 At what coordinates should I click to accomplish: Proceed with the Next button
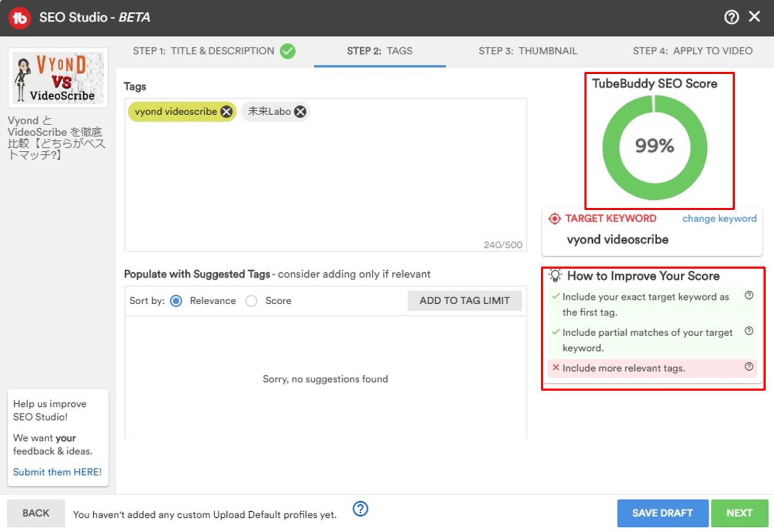(x=739, y=513)
